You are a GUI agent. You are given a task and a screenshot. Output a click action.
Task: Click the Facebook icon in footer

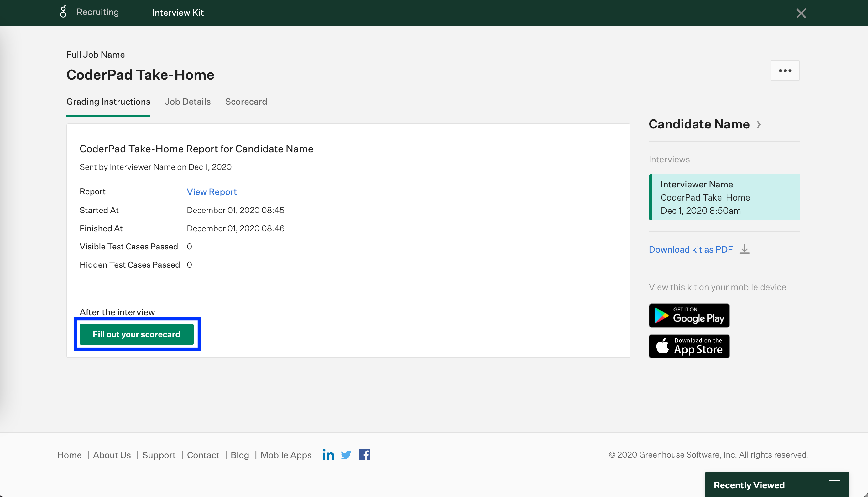364,455
